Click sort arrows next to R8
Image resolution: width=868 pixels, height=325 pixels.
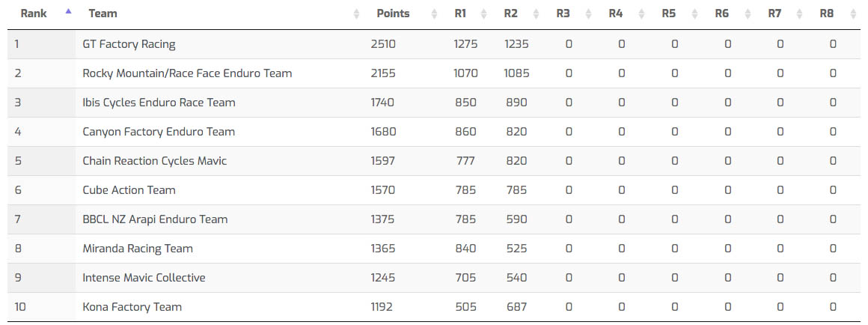[853, 14]
